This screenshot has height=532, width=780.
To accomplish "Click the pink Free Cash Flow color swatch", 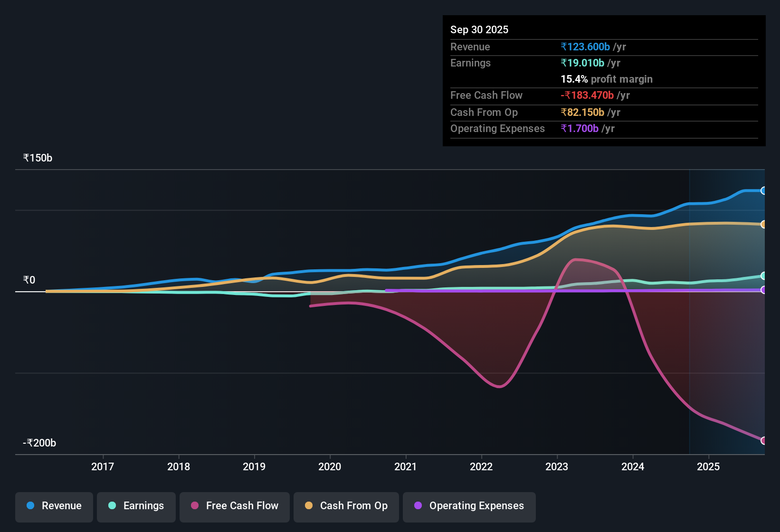I will pyautogui.click(x=195, y=506).
